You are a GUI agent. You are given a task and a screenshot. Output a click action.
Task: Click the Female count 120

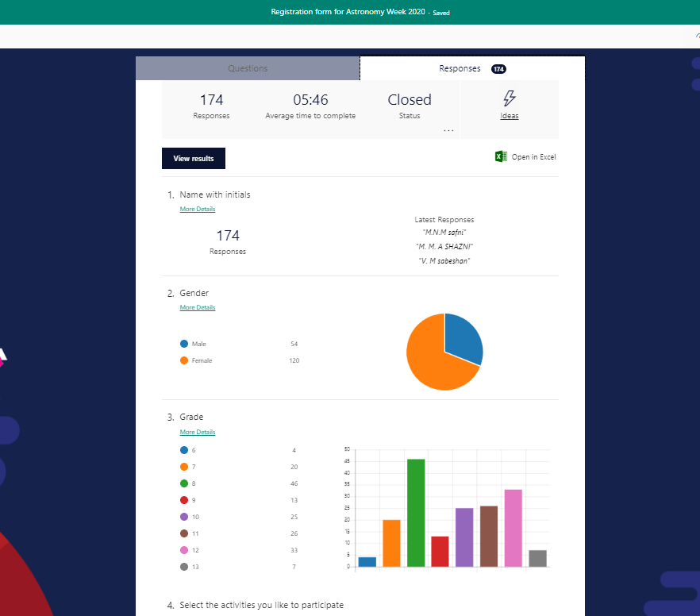294,360
